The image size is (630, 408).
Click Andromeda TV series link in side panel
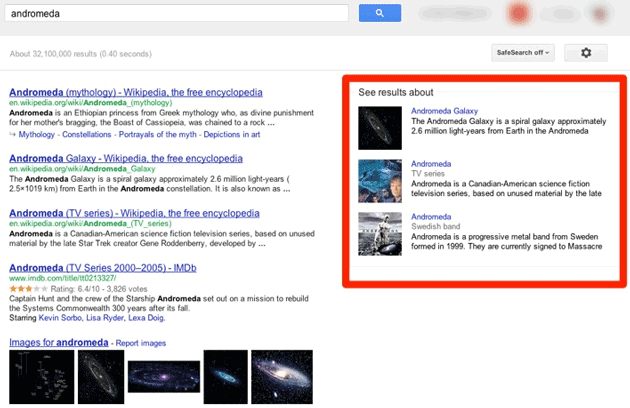[x=431, y=164]
